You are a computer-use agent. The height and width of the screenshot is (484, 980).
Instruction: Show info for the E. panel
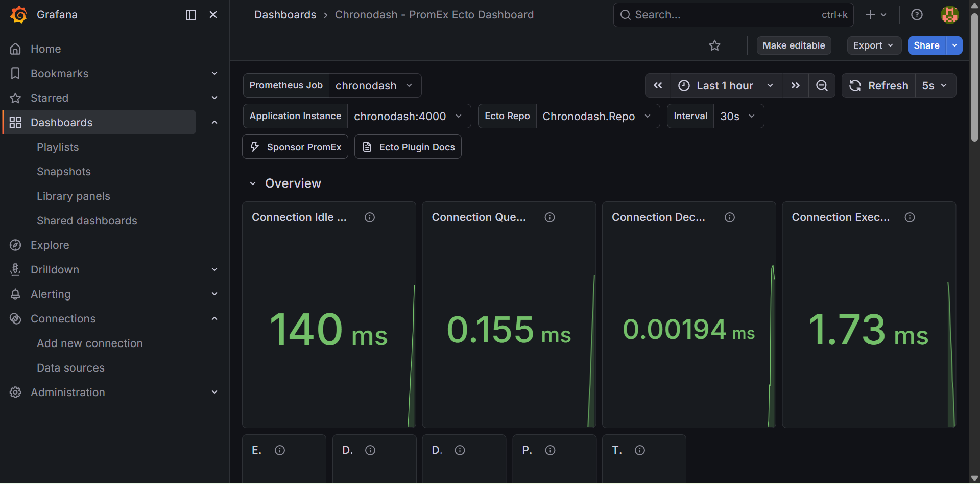click(x=280, y=450)
